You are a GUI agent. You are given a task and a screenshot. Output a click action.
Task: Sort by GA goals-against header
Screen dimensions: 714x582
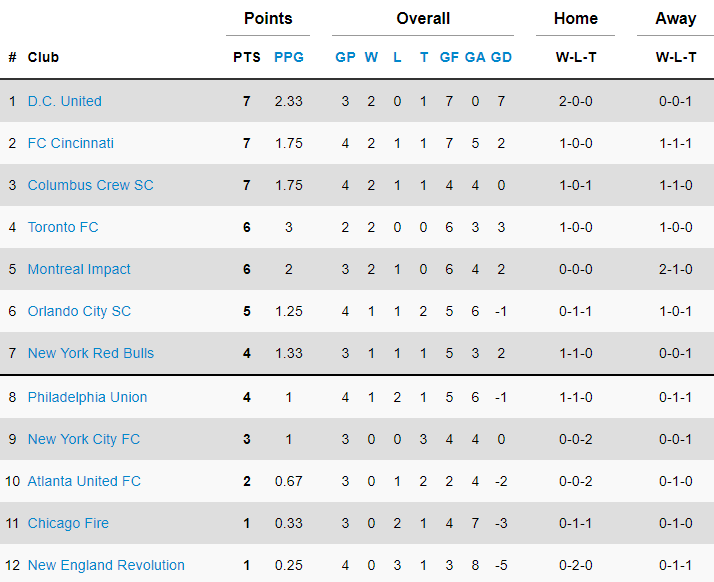[475, 57]
